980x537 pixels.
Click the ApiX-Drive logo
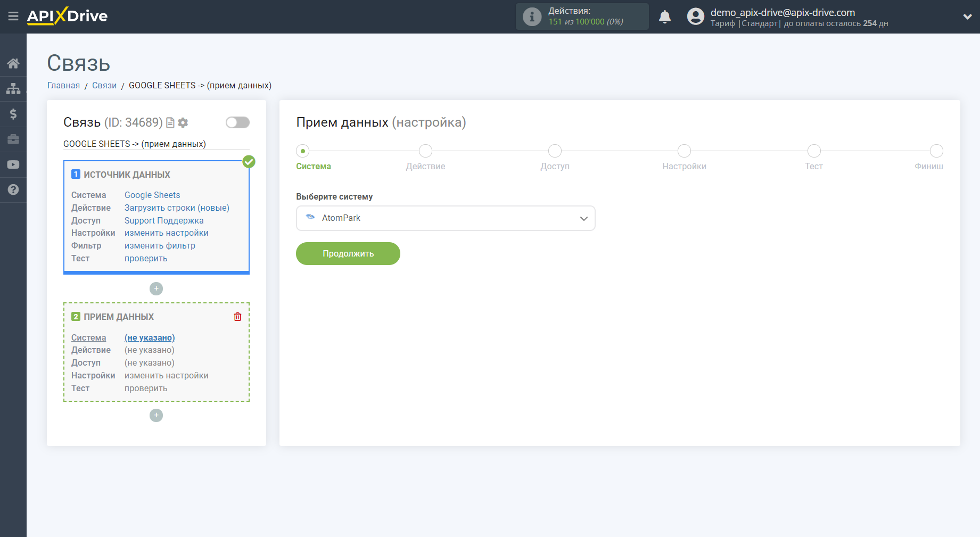(67, 16)
